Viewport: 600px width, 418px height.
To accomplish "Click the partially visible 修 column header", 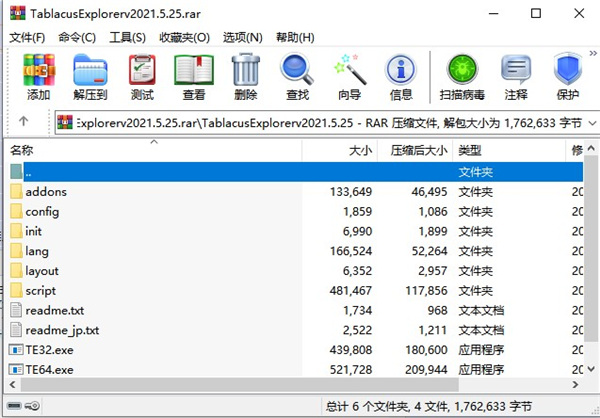I will pyautogui.click(x=577, y=150).
